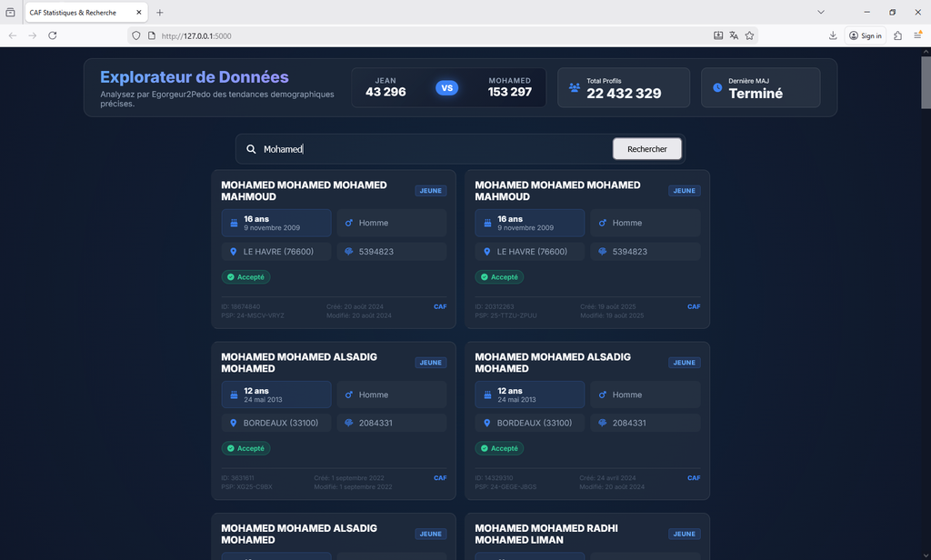Click the tracking protection shield icon

coord(136,35)
